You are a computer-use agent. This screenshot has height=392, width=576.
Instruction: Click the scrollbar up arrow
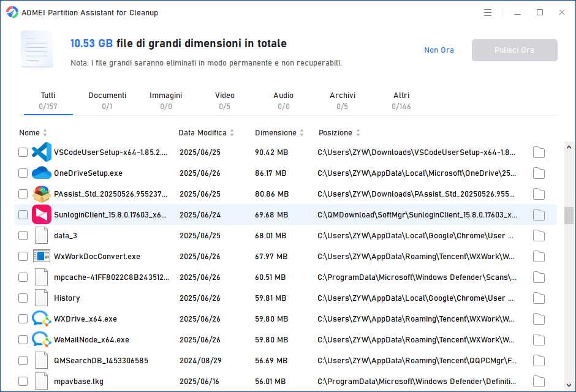pos(569,147)
